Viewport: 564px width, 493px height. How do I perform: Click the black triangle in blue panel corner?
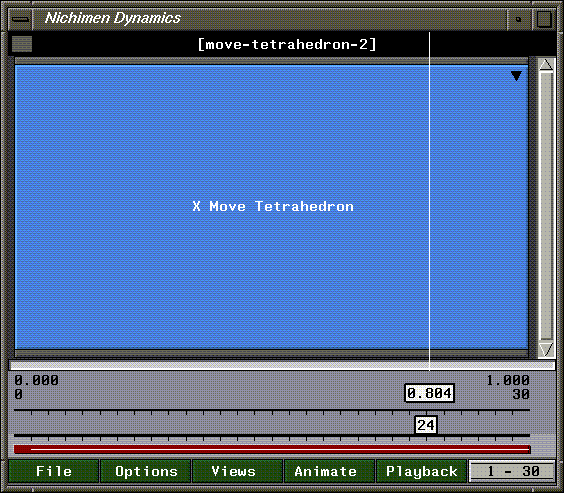(516, 76)
